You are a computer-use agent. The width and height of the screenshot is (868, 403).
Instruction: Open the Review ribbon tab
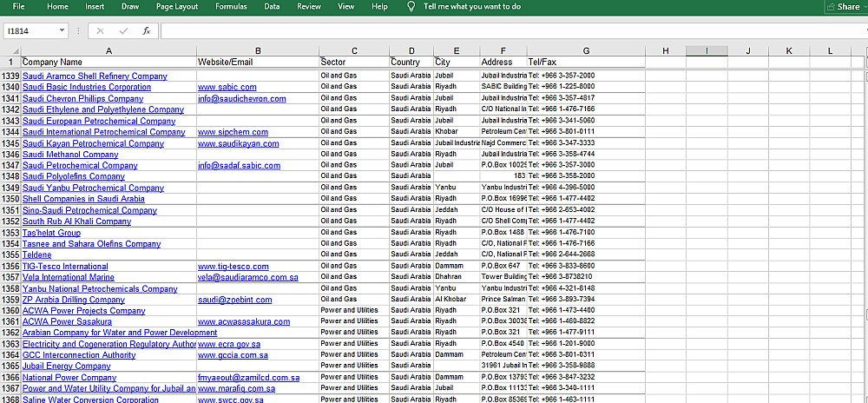tap(309, 7)
